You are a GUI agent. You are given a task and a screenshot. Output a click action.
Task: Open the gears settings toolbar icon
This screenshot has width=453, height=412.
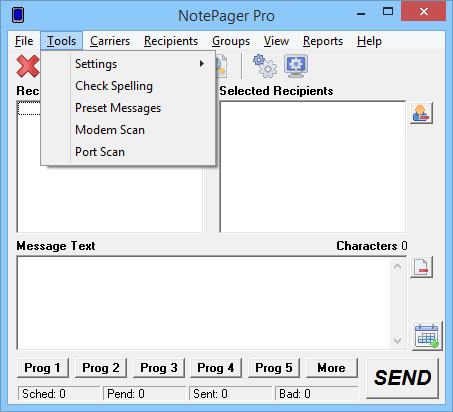265,66
